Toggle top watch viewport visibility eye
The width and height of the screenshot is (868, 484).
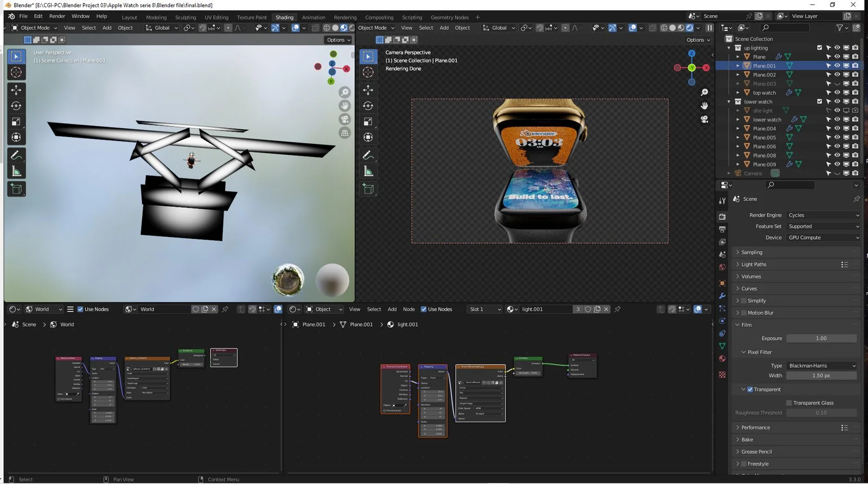(x=837, y=93)
